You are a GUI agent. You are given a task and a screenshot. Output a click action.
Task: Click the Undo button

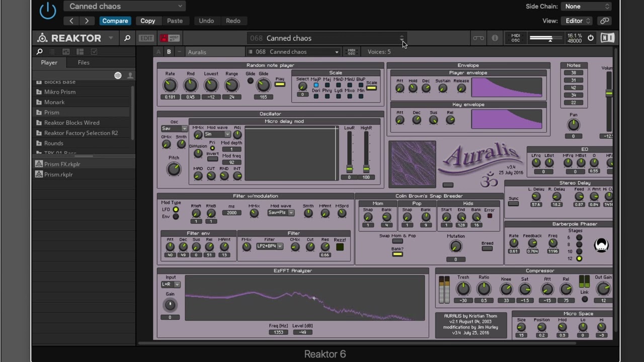click(x=206, y=21)
